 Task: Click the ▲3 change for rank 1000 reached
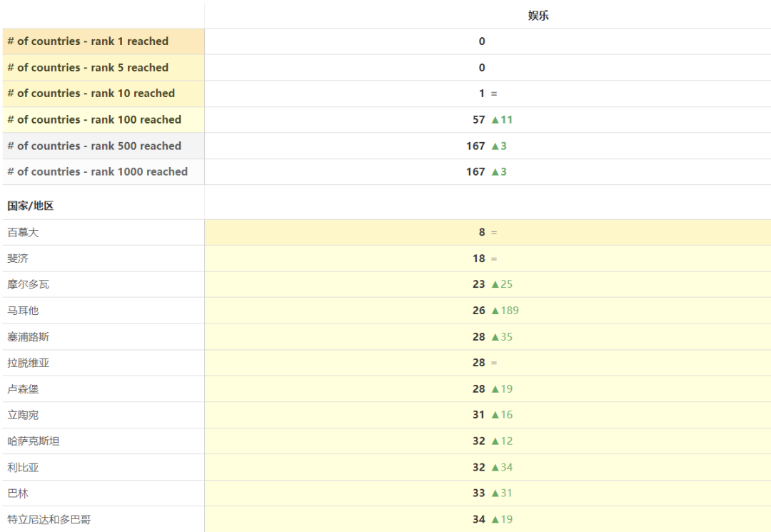(498, 171)
